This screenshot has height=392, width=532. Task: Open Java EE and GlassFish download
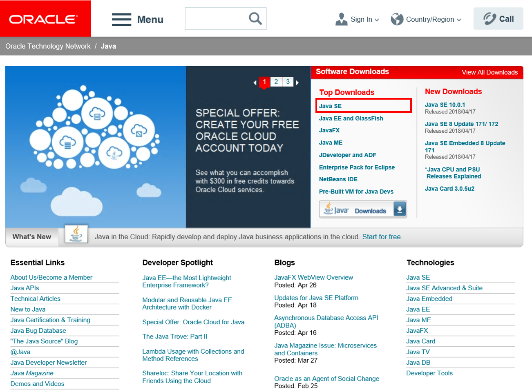tap(351, 118)
